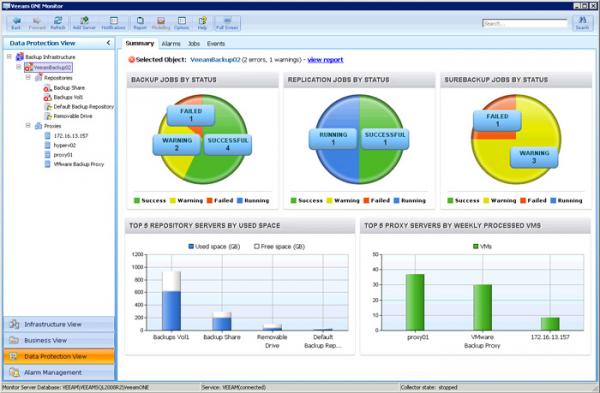Click the Report toolbar icon

tap(140, 23)
